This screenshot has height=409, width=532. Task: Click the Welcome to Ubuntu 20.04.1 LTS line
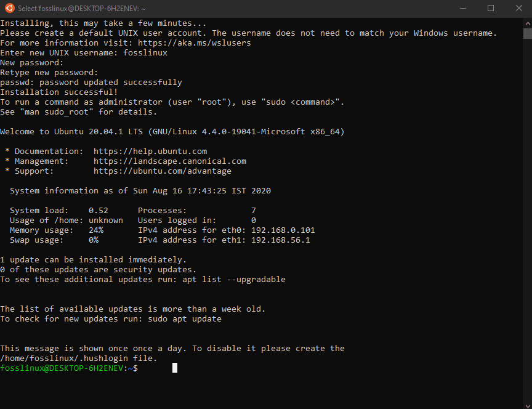click(x=172, y=131)
